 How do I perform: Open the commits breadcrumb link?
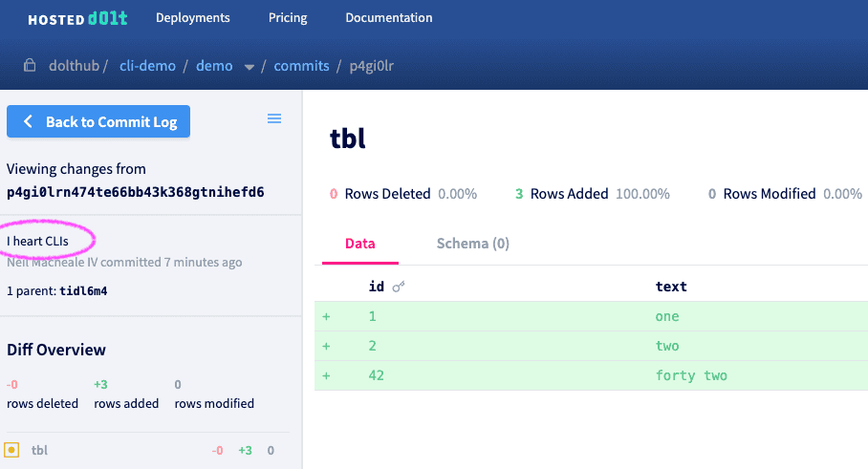coord(302,66)
